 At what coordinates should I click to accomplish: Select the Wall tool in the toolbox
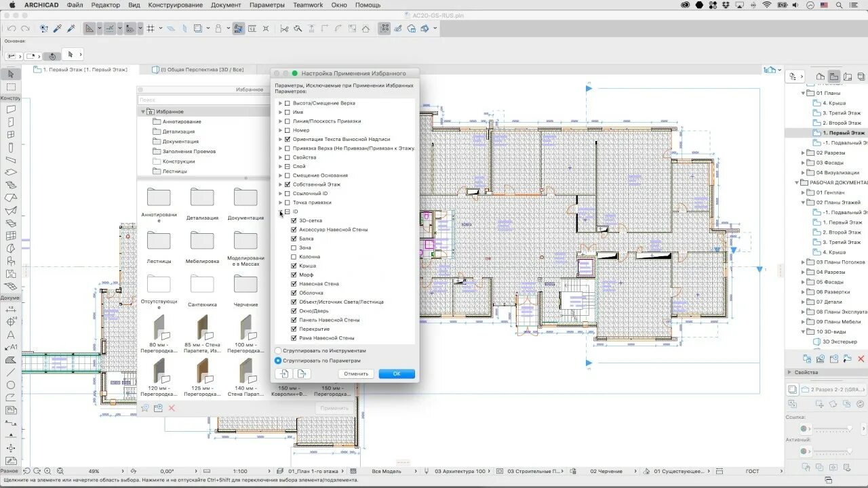point(11,109)
